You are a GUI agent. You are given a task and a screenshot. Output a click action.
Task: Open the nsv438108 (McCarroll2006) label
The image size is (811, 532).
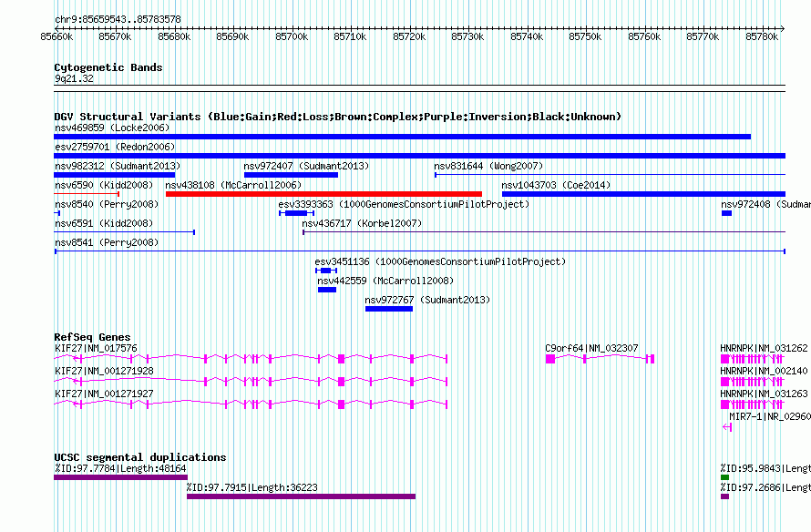click(233, 185)
